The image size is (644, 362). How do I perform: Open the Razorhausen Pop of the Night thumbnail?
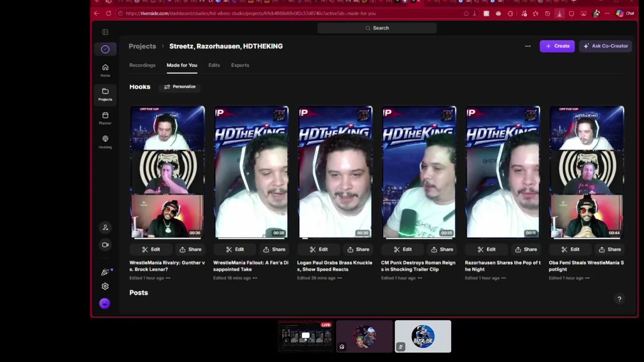click(503, 171)
